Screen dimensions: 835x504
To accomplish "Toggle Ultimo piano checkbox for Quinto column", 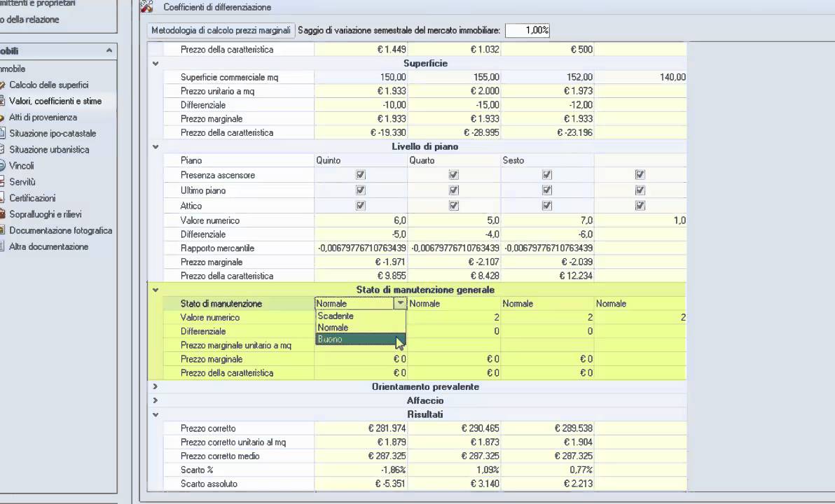I will tap(361, 190).
